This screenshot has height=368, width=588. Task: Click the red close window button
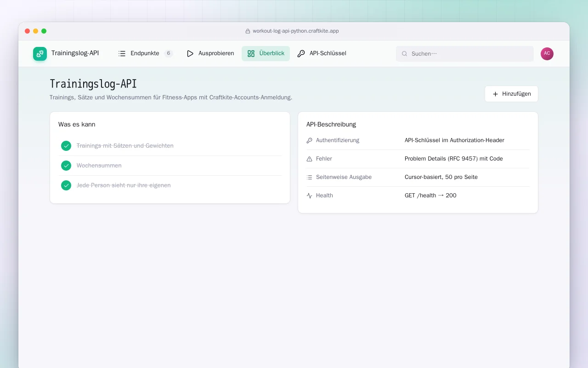click(28, 31)
